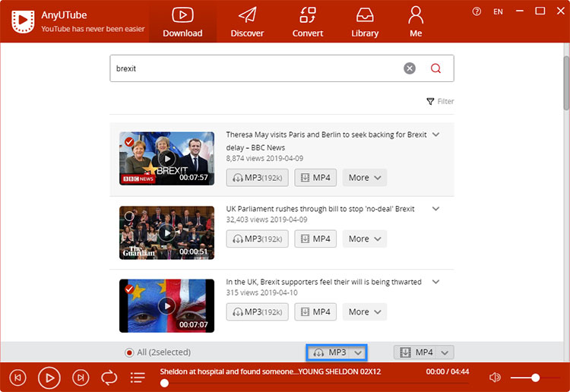Close the AnyUTube window
The image size is (570, 392).
click(561, 11)
